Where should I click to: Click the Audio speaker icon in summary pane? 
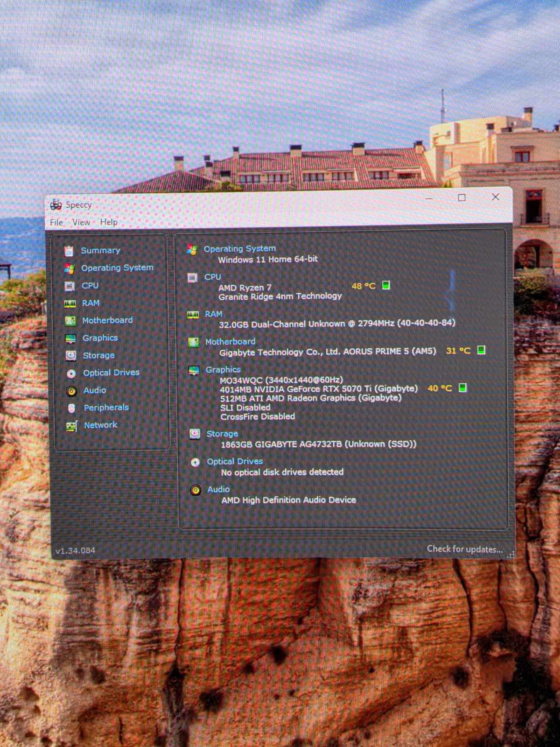tap(196, 490)
